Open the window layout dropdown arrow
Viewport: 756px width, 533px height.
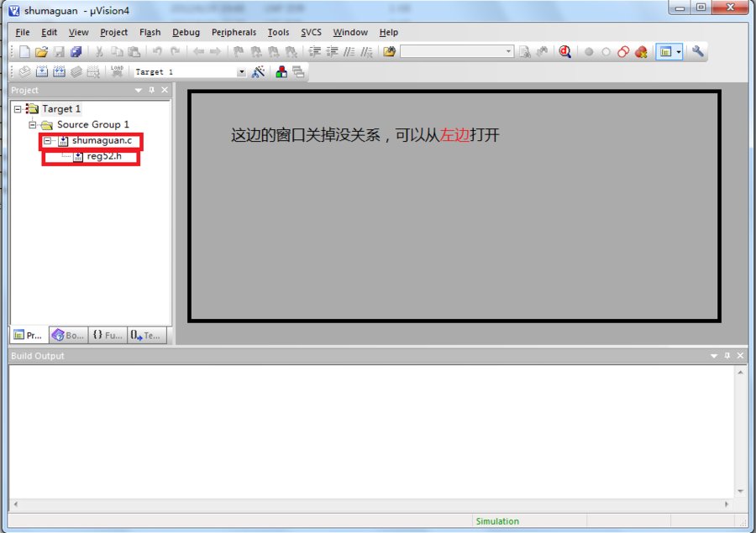tap(678, 51)
